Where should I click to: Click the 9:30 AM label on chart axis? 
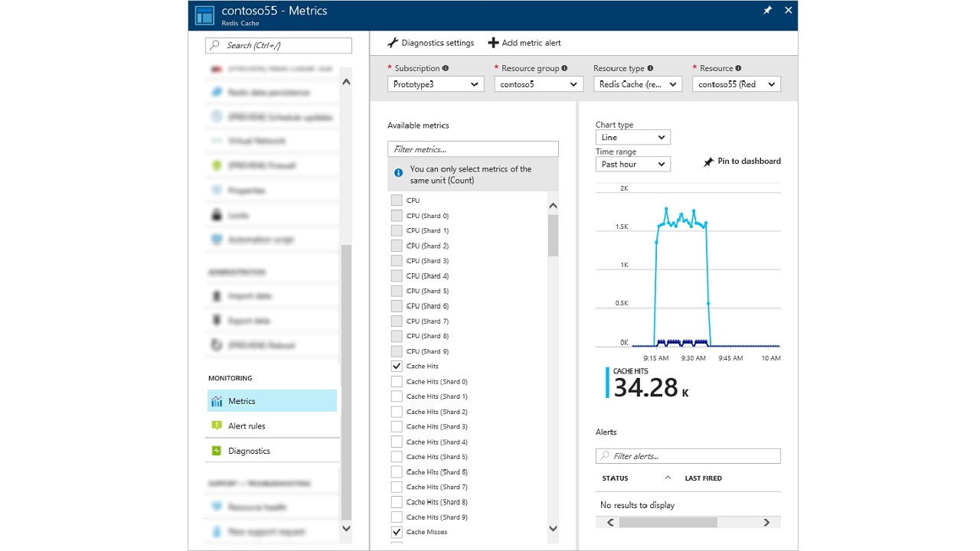694,358
